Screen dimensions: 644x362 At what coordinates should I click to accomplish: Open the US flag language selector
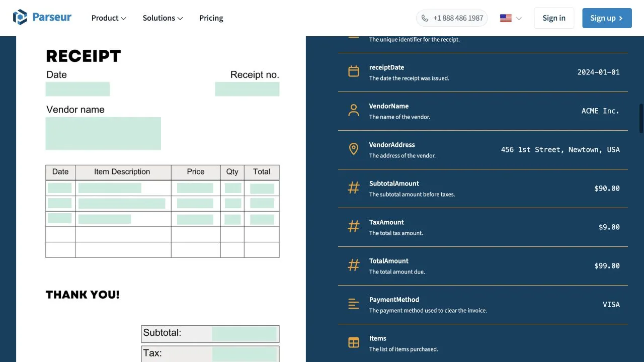tap(511, 18)
